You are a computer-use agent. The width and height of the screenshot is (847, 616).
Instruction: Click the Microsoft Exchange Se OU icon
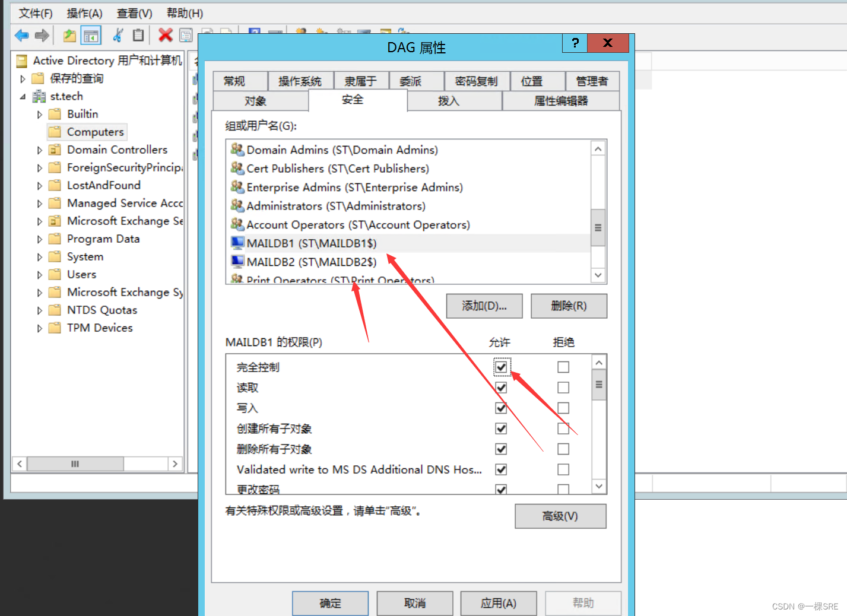55,221
